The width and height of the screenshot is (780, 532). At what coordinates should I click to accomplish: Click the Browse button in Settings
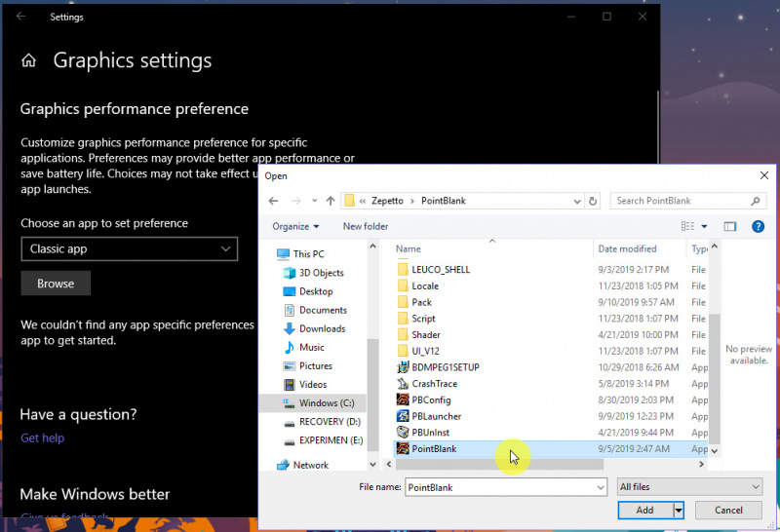point(56,284)
